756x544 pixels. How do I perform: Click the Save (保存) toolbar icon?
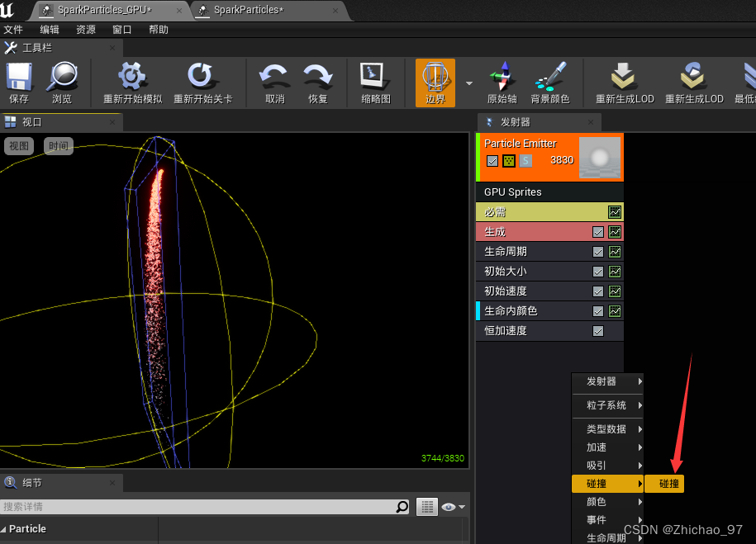pos(19,77)
